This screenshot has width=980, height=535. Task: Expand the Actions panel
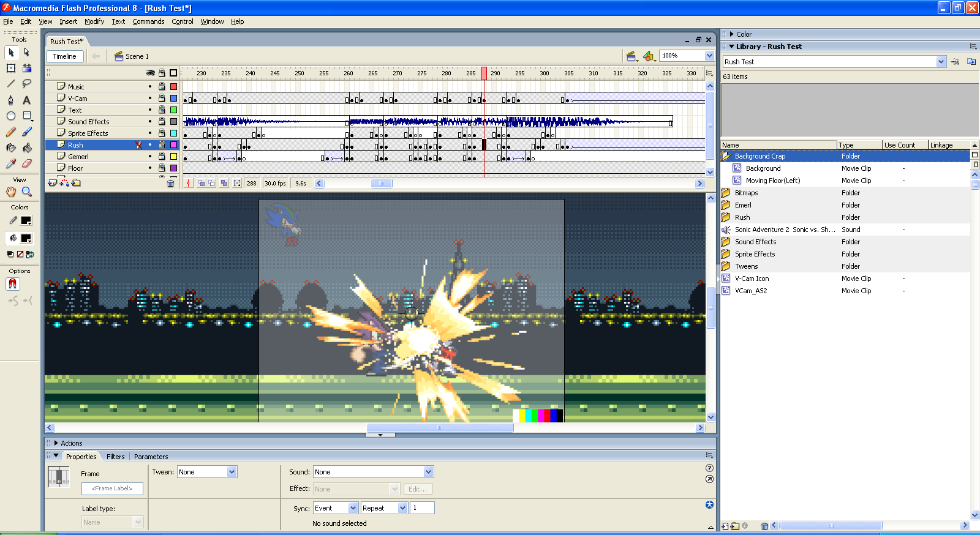point(56,443)
